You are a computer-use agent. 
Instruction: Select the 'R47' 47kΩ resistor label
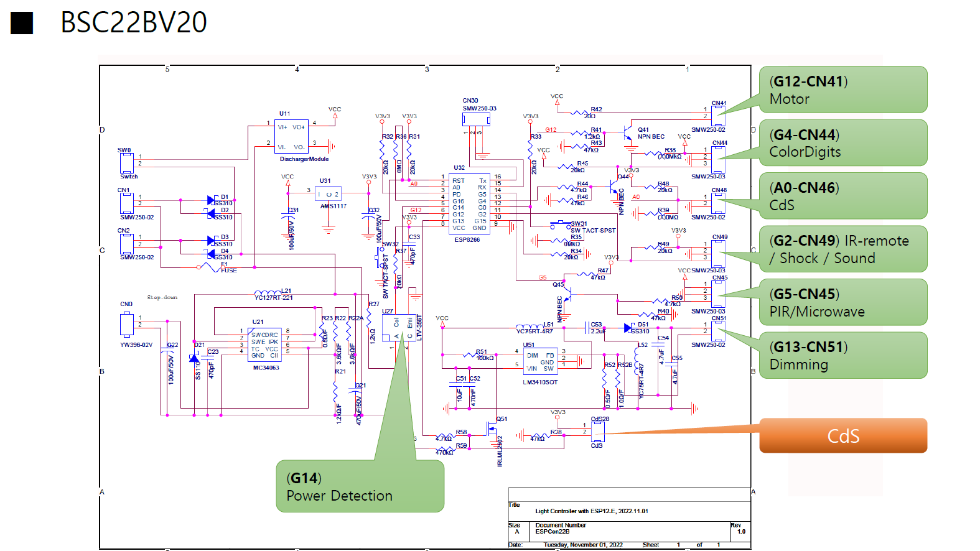[x=603, y=271]
